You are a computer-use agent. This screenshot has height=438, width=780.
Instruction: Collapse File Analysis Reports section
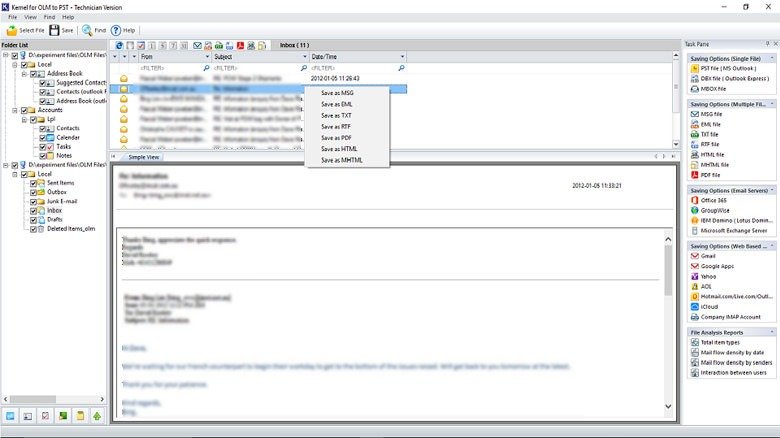tap(772, 332)
